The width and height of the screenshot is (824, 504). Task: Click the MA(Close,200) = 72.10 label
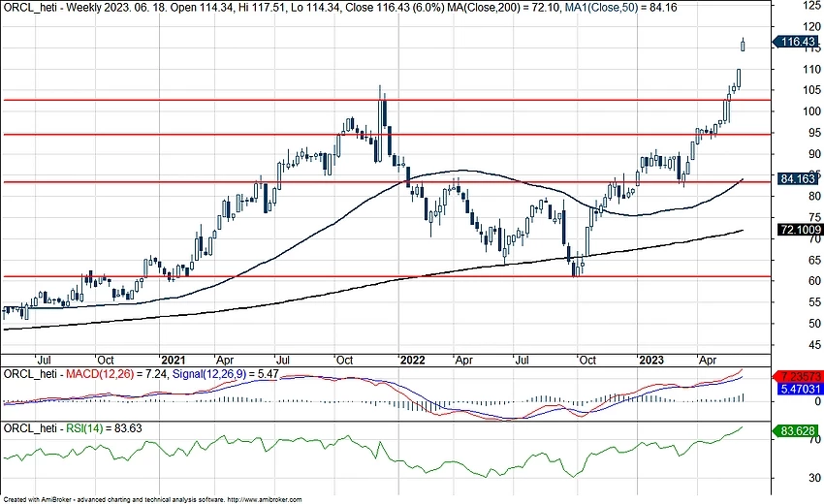[x=505, y=8]
